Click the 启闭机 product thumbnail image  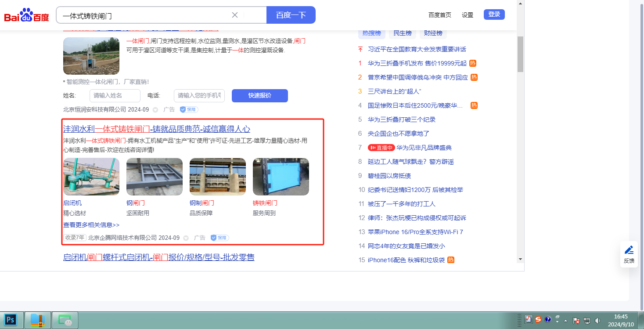(91, 177)
